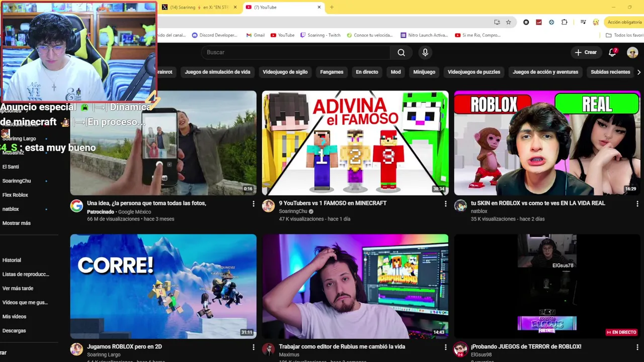Click the Buscar search field
This screenshot has width=644, height=362.
click(x=296, y=52)
